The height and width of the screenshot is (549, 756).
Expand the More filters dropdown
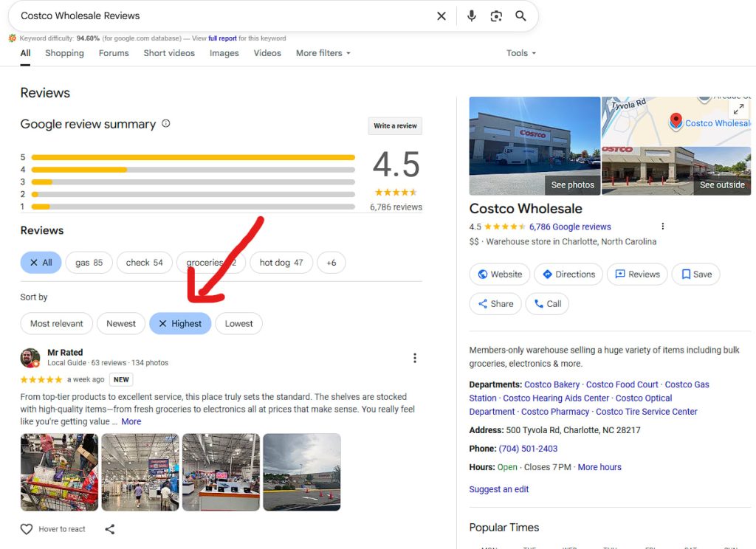pyautogui.click(x=323, y=53)
